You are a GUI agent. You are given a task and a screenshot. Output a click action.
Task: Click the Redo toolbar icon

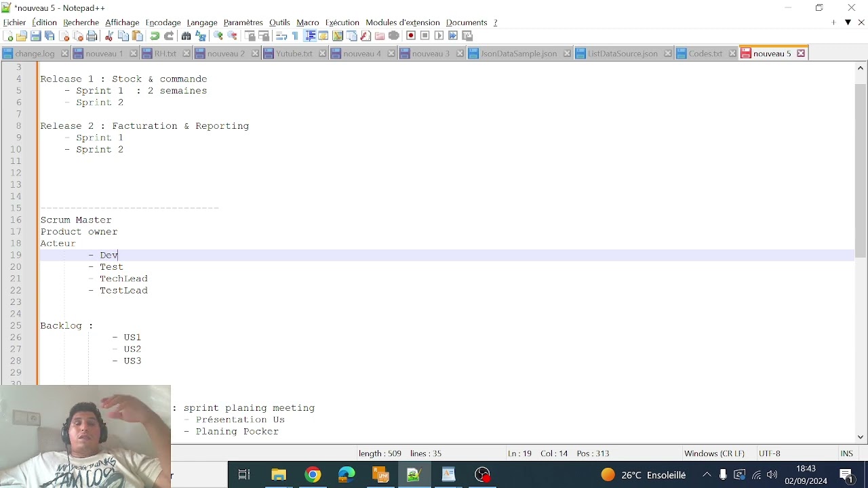(x=169, y=36)
